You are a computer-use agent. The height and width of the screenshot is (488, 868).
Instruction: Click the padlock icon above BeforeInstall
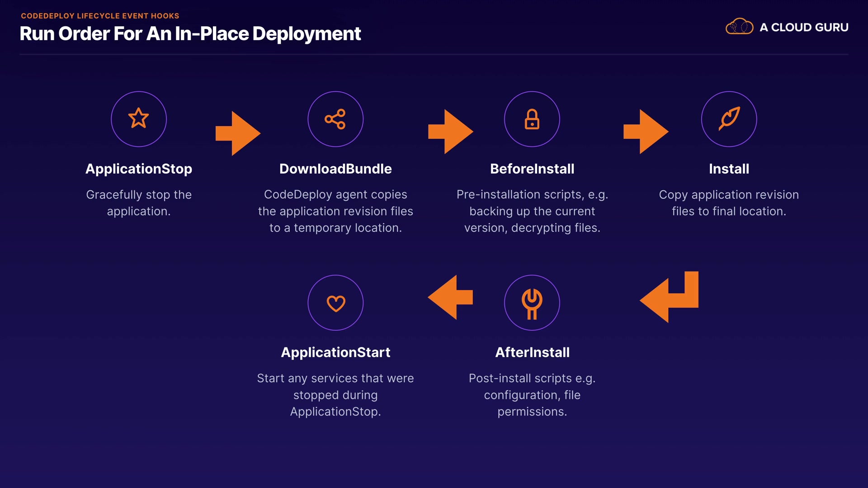pos(532,119)
